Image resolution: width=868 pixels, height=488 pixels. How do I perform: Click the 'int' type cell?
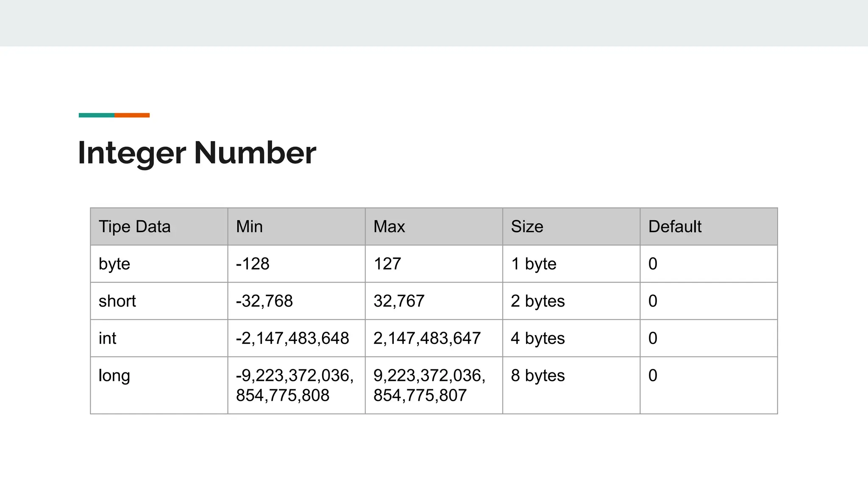(x=159, y=338)
